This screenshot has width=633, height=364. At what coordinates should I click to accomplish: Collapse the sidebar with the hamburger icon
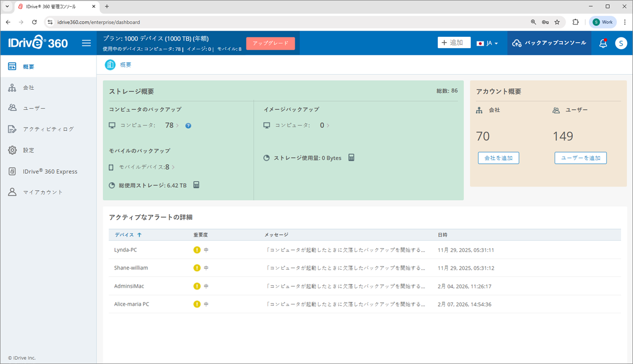pos(86,43)
